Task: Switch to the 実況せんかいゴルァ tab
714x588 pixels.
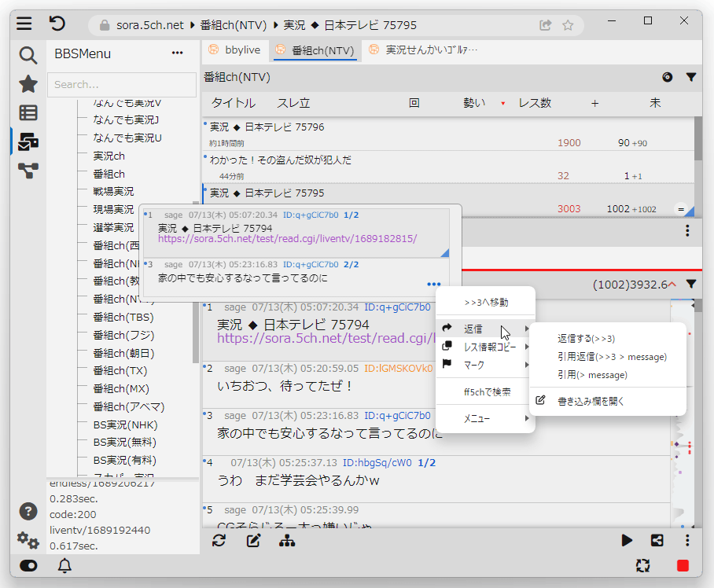Action: 424,50
